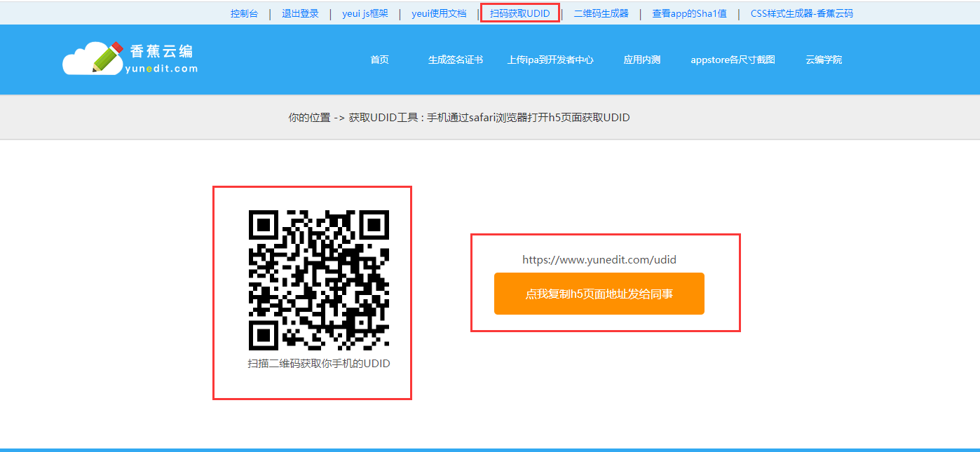Screen dimensions: 980x452
Task: Open the yeui使用文档 link
Action: tap(439, 13)
